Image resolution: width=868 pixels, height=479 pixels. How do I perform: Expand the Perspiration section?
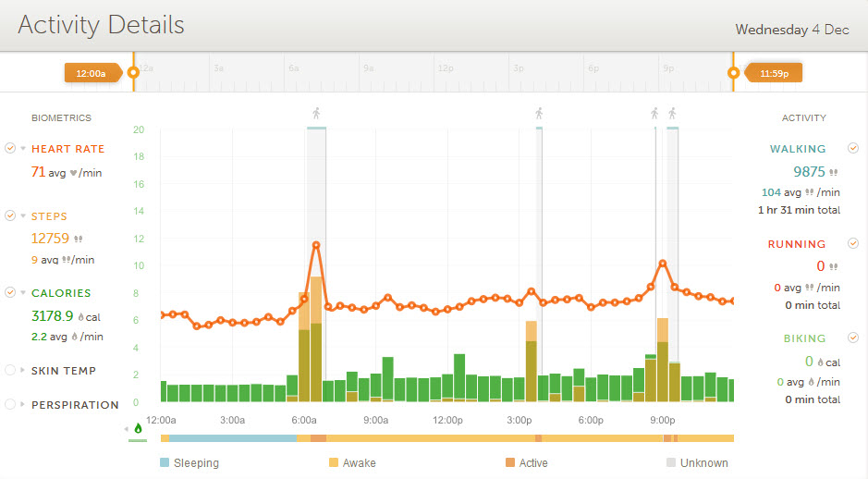click(x=23, y=405)
